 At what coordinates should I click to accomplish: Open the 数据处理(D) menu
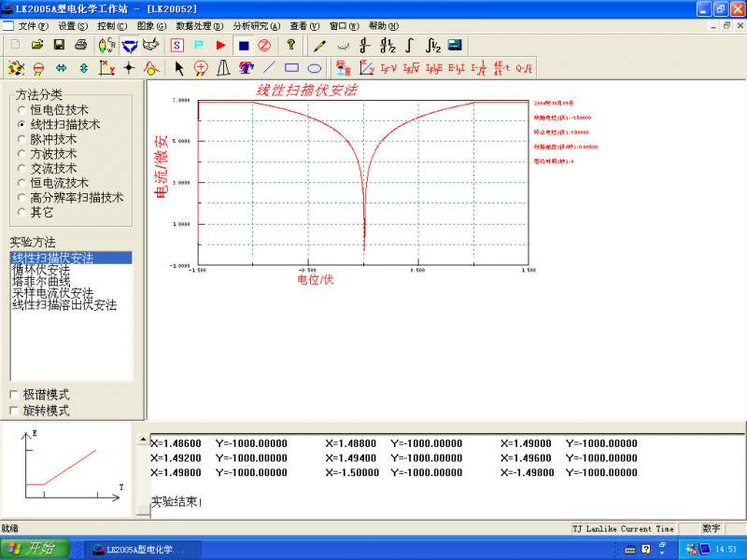point(199,26)
